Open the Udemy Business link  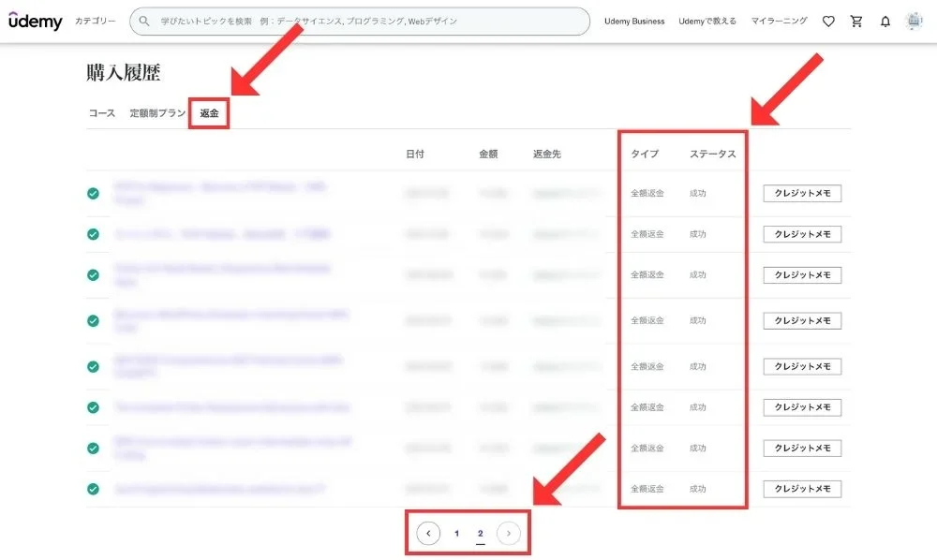click(634, 21)
